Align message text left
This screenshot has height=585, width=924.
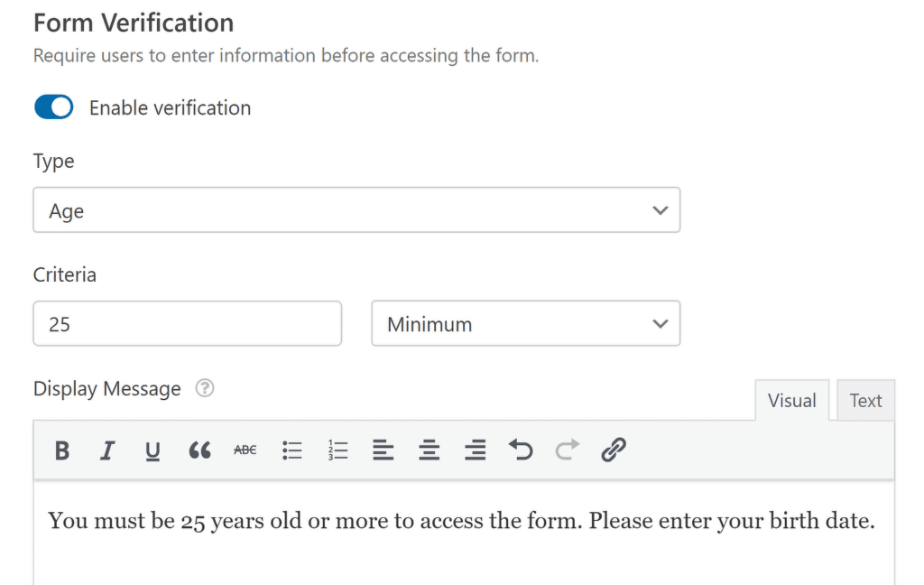(x=383, y=450)
